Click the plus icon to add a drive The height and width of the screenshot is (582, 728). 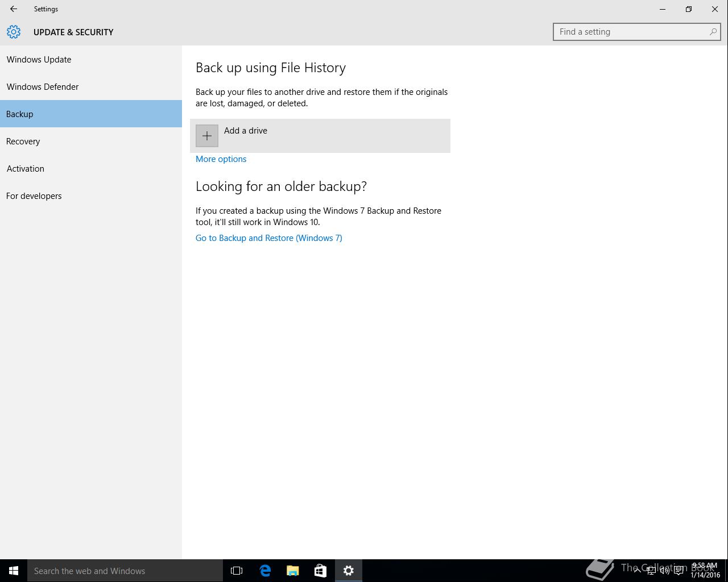207,136
